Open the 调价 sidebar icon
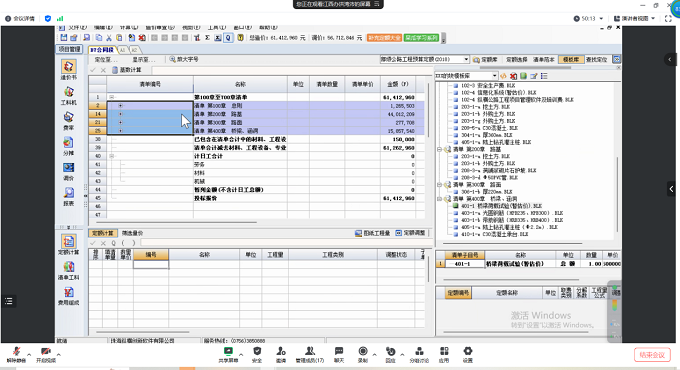 [x=69, y=171]
